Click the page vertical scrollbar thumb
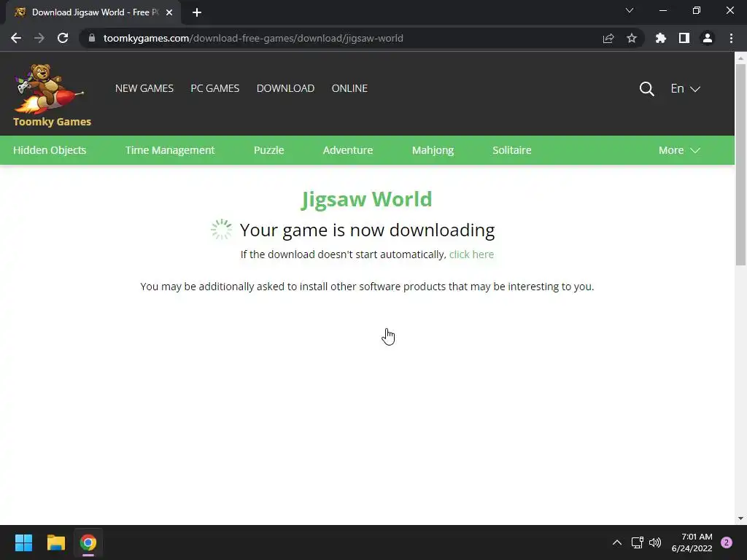Screen dimensions: 747x560 tap(740, 164)
